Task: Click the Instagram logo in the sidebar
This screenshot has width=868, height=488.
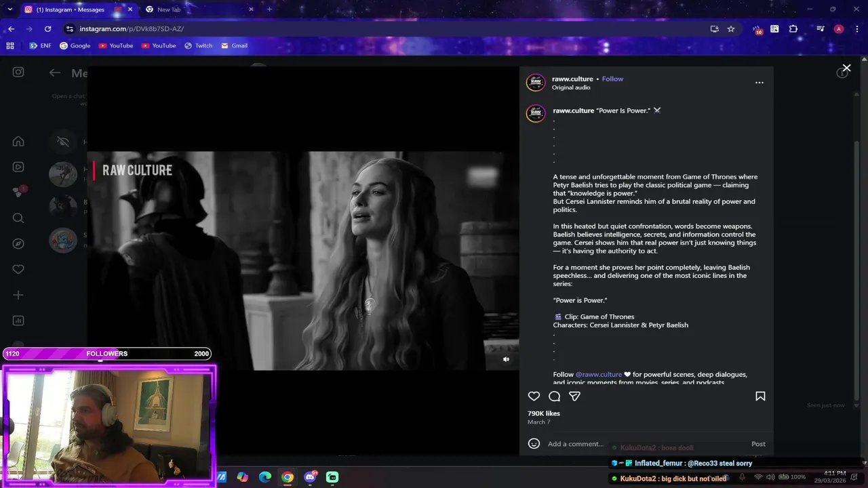Action: [x=18, y=72]
